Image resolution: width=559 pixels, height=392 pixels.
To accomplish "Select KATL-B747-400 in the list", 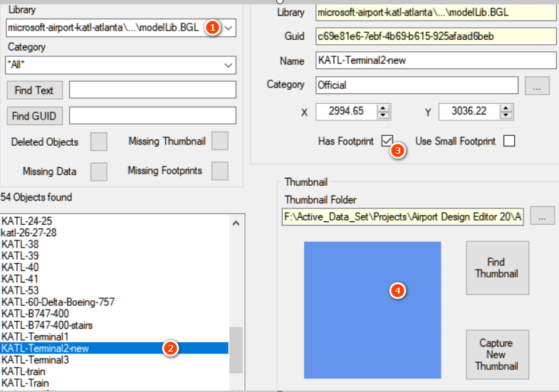I will pyautogui.click(x=115, y=314).
